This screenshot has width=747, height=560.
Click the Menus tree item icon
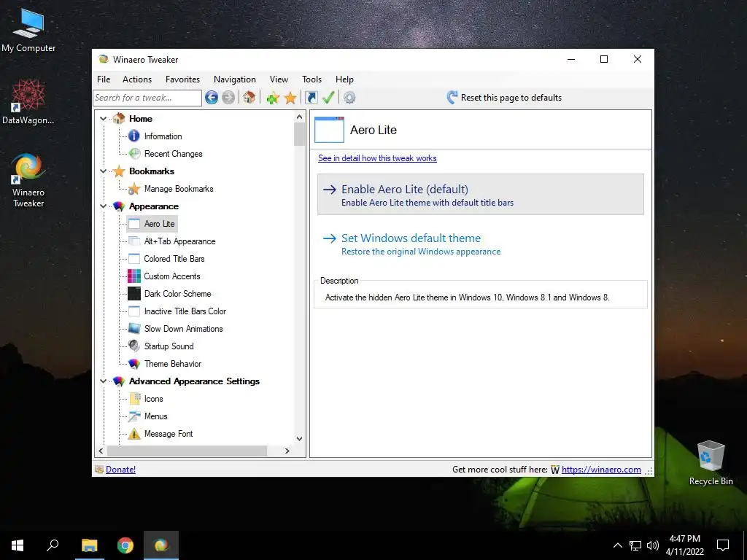[134, 416]
